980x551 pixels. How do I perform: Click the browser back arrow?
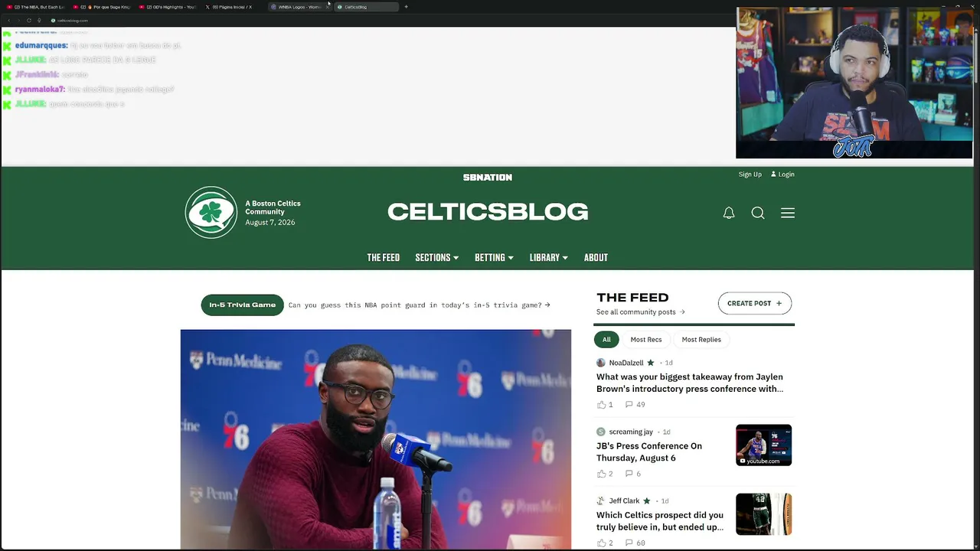(8, 21)
